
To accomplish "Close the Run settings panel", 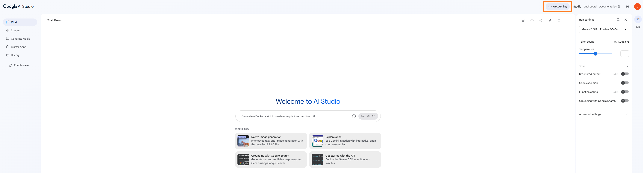I will click(x=625, y=20).
